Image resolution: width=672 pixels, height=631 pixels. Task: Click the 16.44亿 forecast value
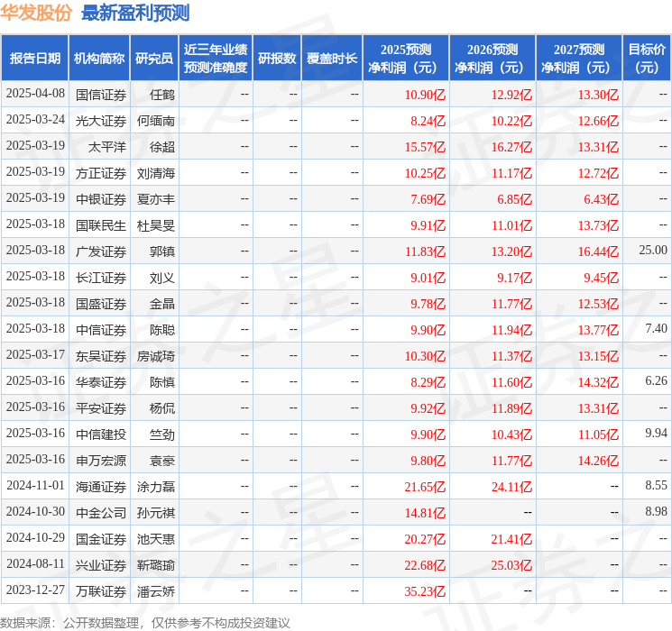(x=598, y=251)
